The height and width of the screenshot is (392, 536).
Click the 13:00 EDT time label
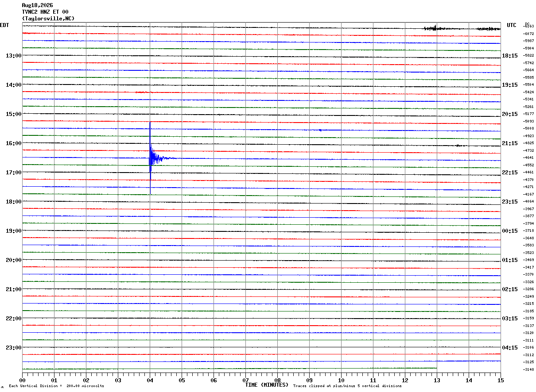coord(13,55)
